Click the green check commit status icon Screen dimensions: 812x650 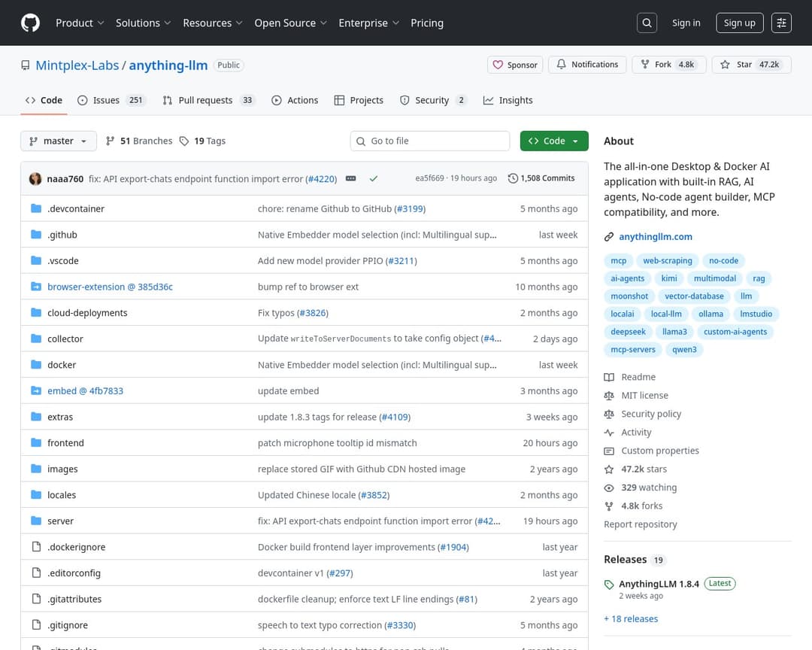(374, 178)
